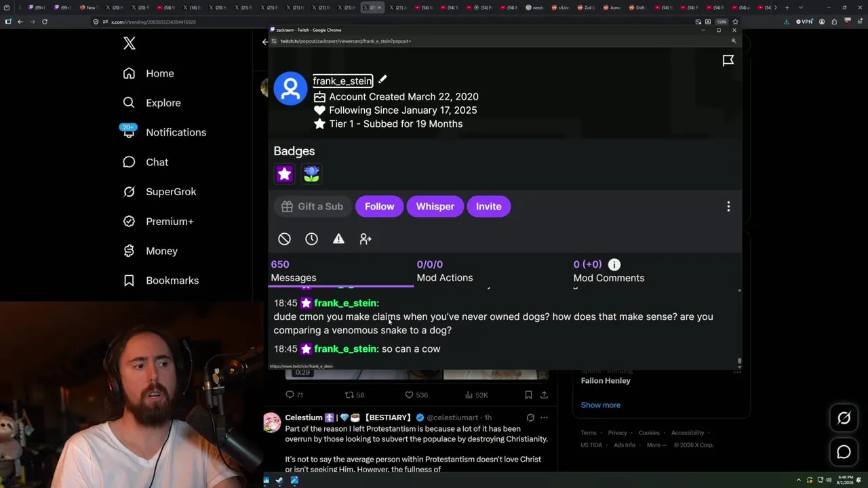Go to Explore in the X sidebar
The height and width of the screenshot is (488, 868).
click(152, 103)
